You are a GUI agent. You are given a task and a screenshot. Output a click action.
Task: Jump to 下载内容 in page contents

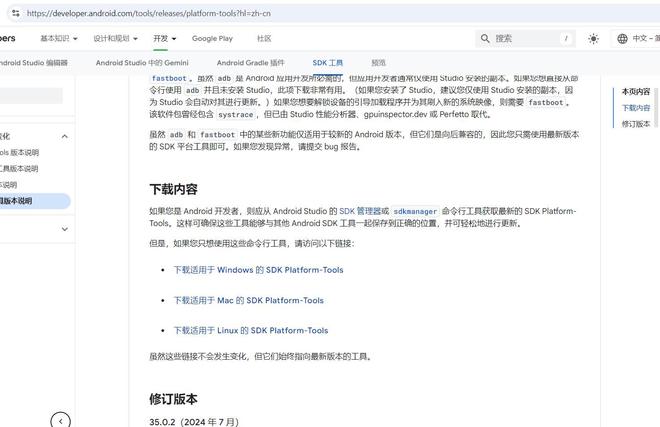(x=636, y=108)
